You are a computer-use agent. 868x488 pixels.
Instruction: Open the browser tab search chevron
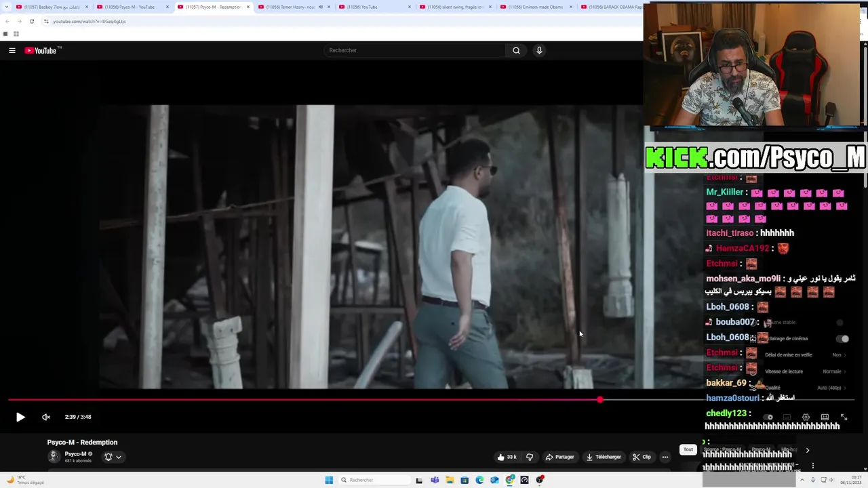click(7, 7)
